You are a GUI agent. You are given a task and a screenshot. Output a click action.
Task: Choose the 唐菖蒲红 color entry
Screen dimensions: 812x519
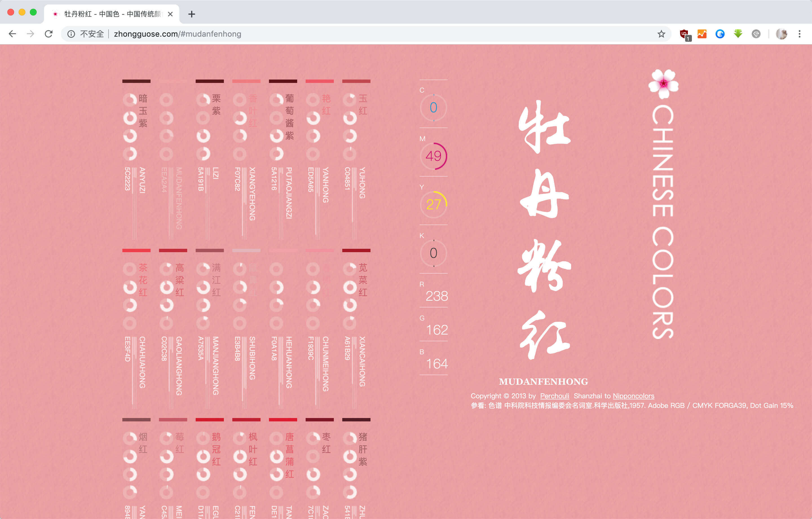click(283, 469)
